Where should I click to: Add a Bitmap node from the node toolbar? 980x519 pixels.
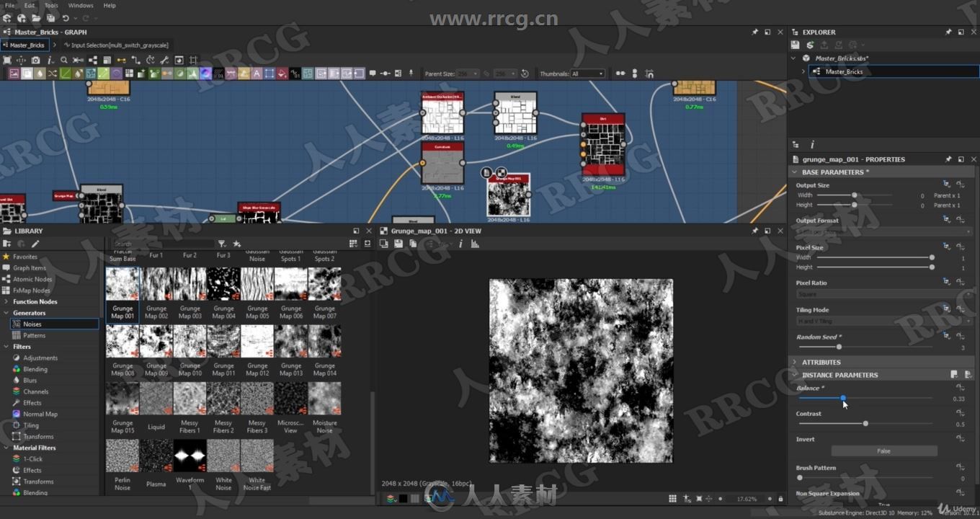click(14, 74)
